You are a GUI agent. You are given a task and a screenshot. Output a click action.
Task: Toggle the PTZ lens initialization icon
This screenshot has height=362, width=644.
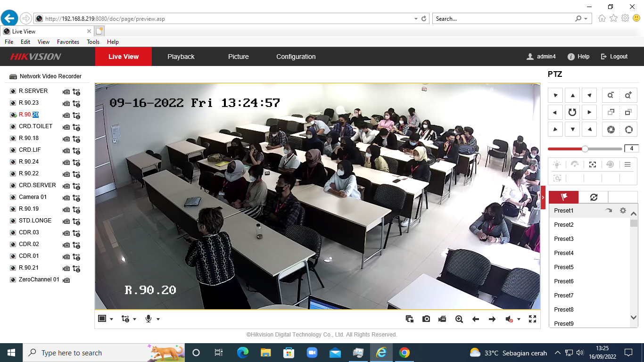(610, 165)
